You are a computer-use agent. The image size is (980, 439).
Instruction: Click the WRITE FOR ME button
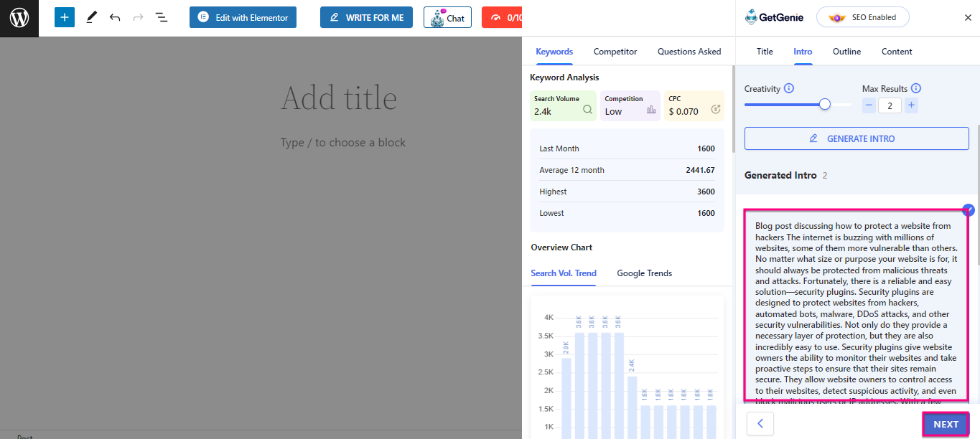pos(366,17)
